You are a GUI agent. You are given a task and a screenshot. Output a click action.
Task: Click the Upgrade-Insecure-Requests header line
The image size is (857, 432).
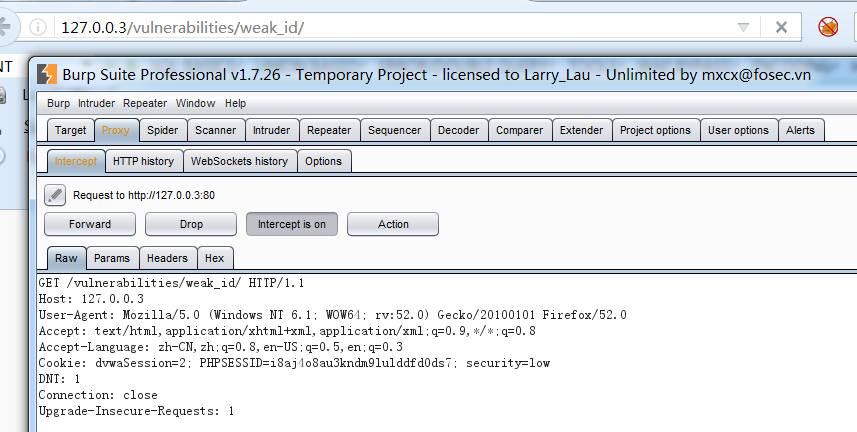(x=136, y=411)
